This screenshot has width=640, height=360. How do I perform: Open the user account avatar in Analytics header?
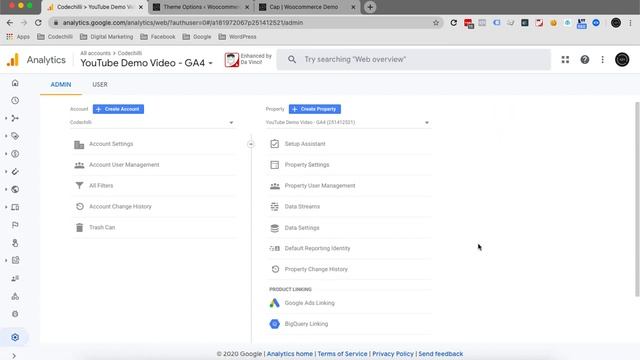coord(622,60)
